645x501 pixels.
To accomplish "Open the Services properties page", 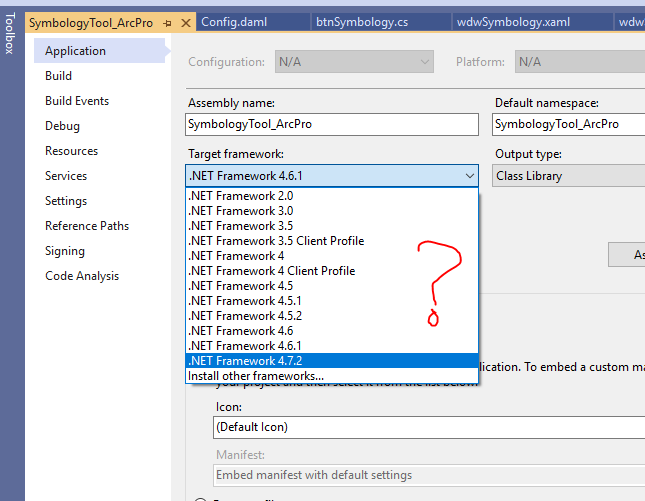I will (66, 176).
